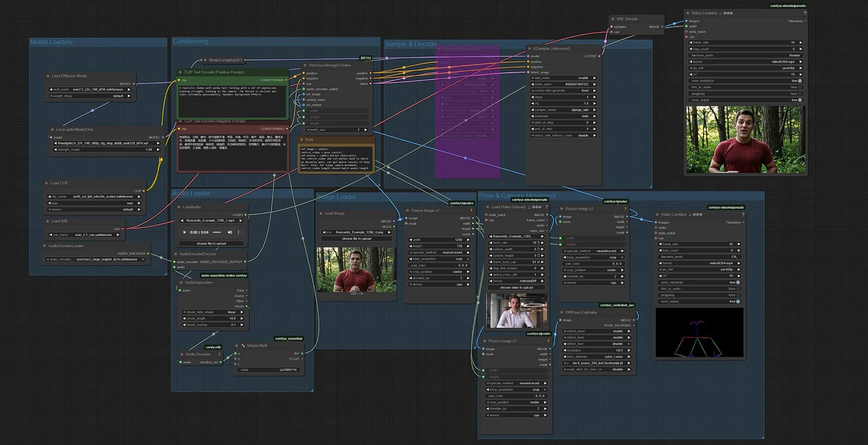The height and width of the screenshot is (445, 868).
Task: Click the [BETA] badge above WanSoundImageToVideo
Action: [x=366, y=58]
